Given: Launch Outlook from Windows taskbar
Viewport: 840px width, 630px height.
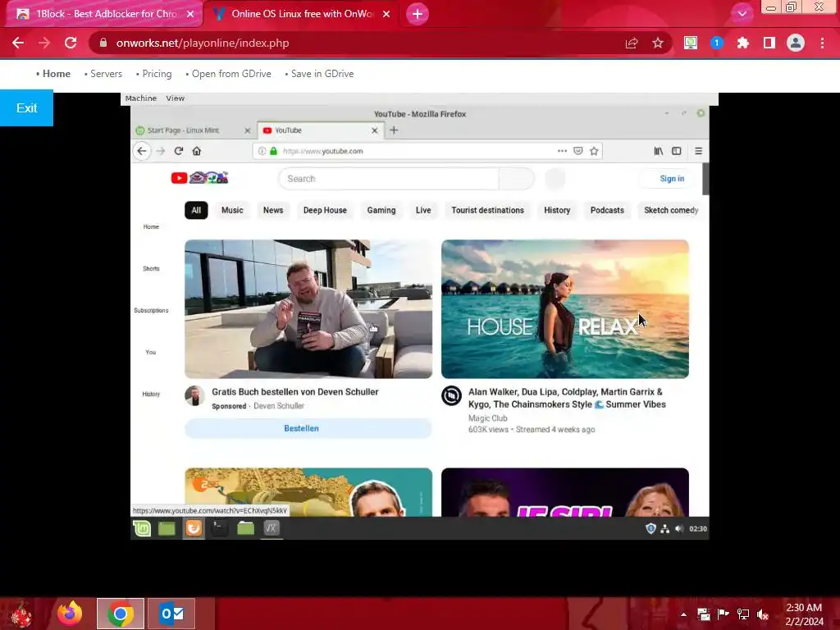Looking at the screenshot, I should (x=171, y=614).
